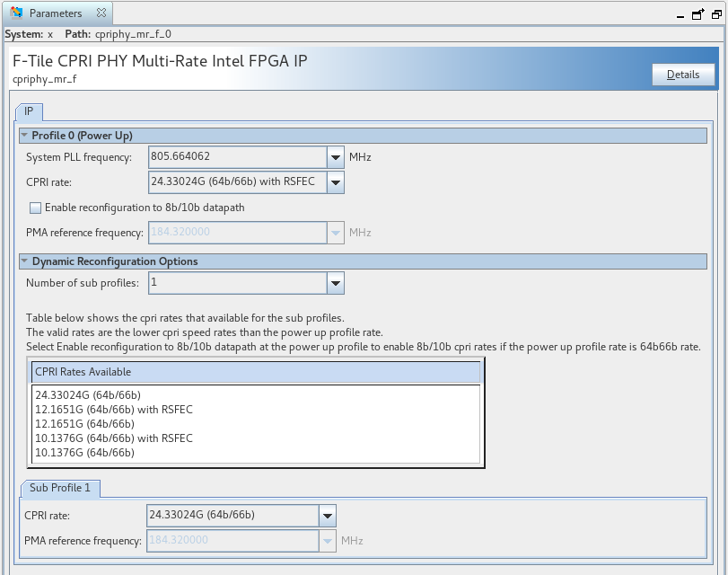Open the System PLL frequency dropdown arrow
Screen dimensions: 728x575
(x=335, y=157)
